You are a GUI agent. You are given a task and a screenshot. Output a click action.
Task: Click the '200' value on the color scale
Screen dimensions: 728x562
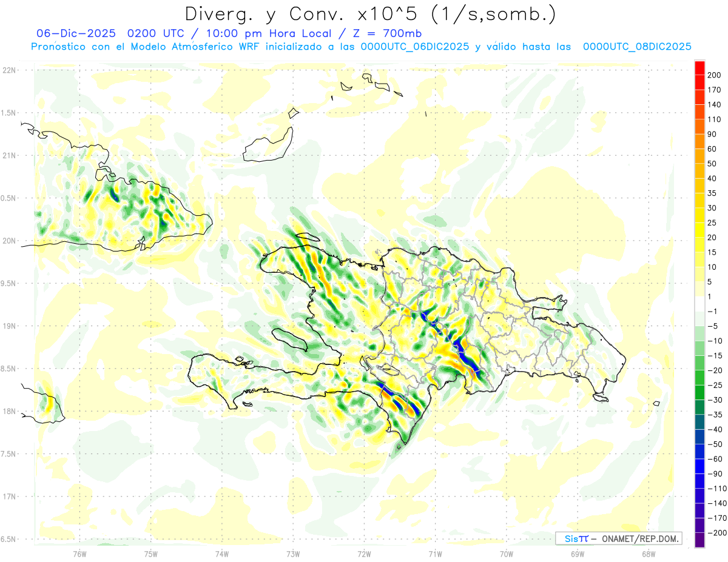tap(715, 75)
